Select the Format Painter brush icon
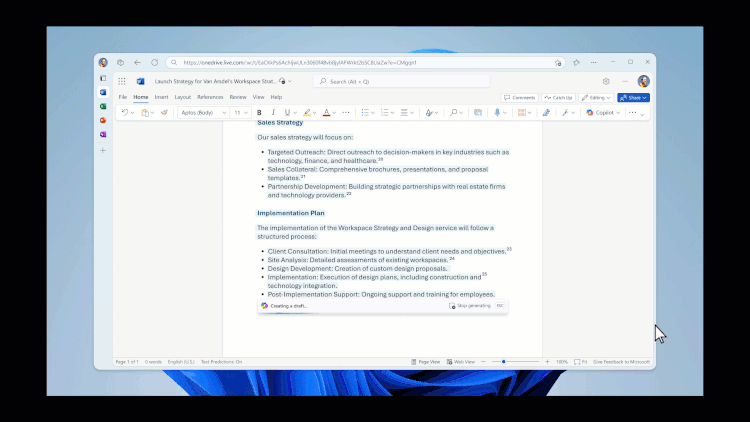The width and height of the screenshot is (750, 422). click(164, 112)
